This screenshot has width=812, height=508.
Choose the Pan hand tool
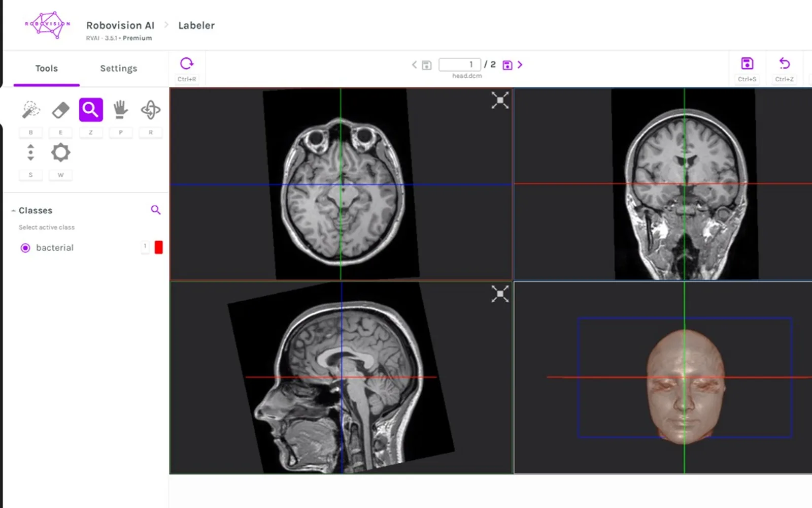coord(120,110)
